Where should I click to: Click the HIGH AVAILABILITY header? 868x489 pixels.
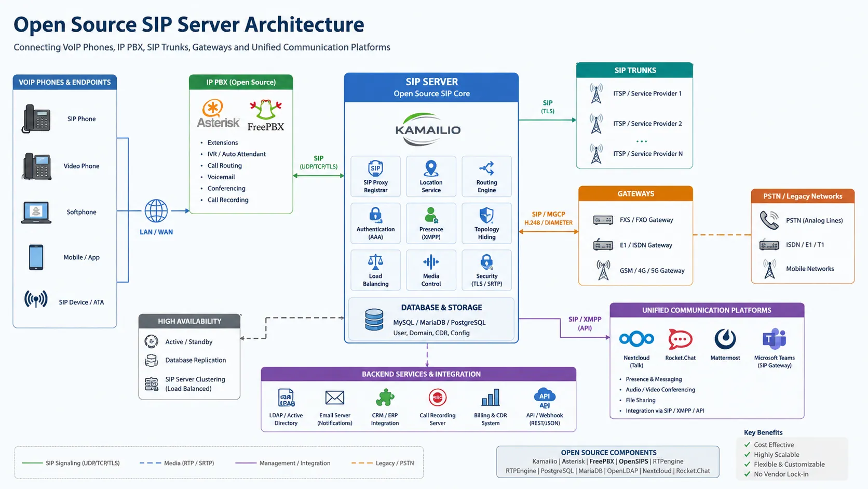click(x=189, y=321)
